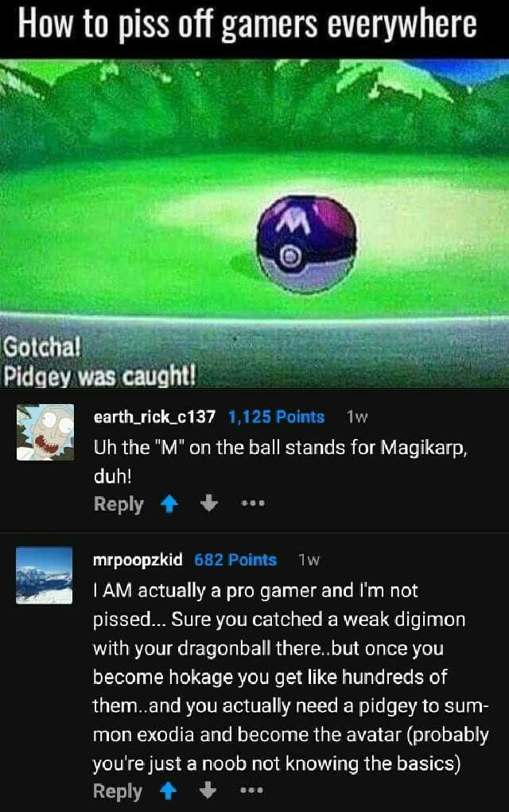Image resolution: width=509 pixels, height=812 pixels.
Task: Click the purple Master Ball in image
Action: 306,244
